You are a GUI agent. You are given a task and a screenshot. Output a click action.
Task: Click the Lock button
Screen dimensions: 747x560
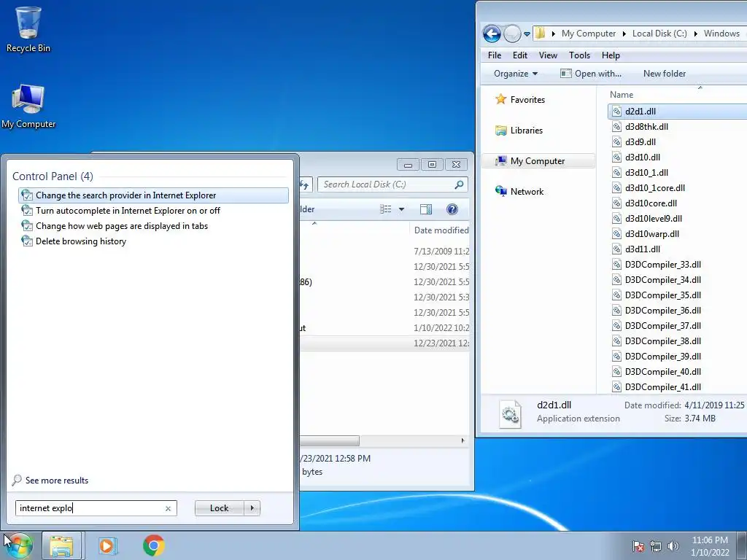coord(219,508)
